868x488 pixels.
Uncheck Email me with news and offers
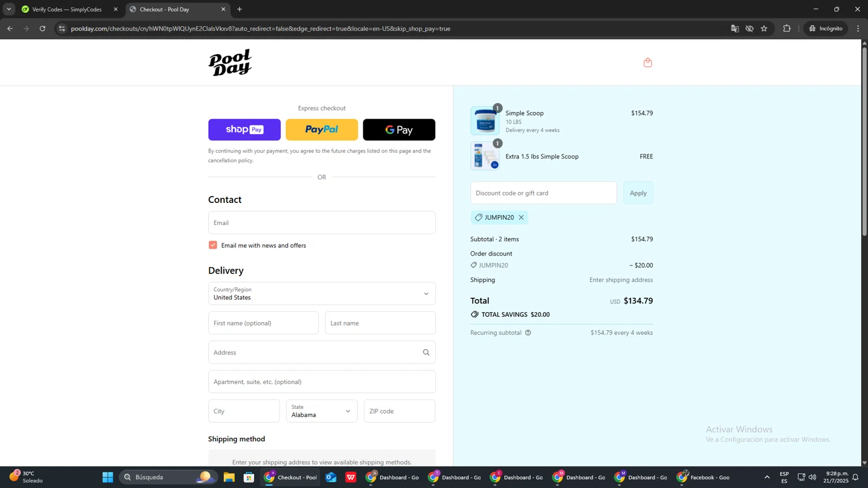point(213,245)
